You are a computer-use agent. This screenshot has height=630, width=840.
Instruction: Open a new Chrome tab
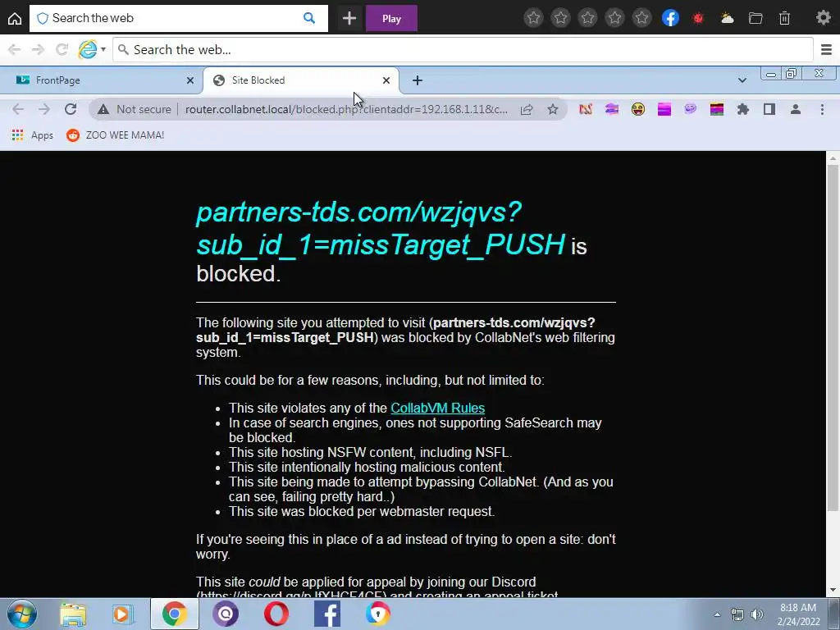[x=418, y=80]
